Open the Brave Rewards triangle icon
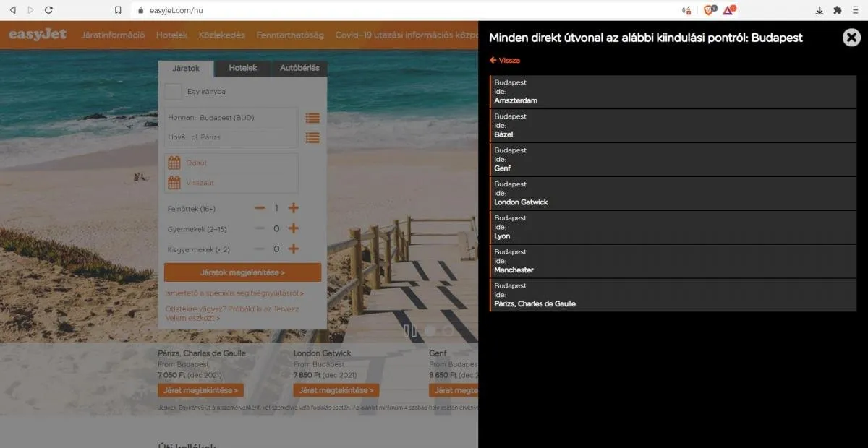Image resolution: width=868 pixels, height=448 pixels. point(728,10)
